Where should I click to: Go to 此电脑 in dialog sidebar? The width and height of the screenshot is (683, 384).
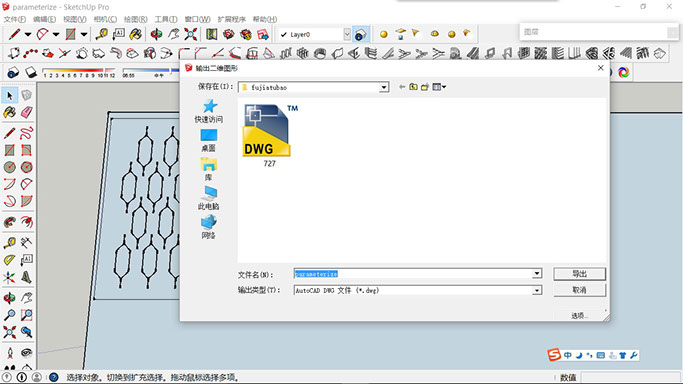click(x=209, y=198)
